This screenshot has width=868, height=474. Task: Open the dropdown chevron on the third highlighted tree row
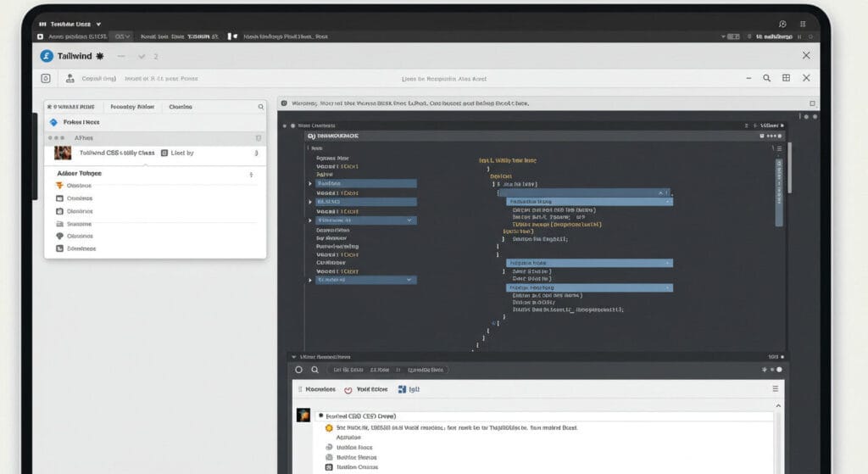pos(409,220)
